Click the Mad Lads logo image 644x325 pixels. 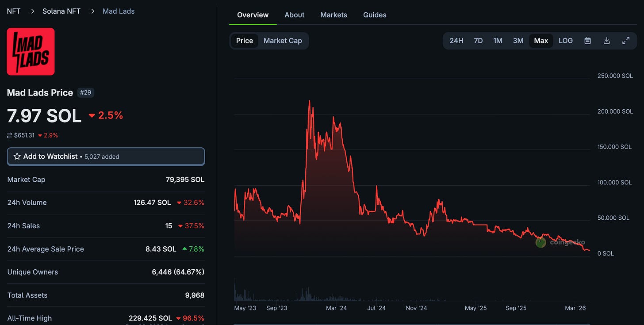click(x=31, y=52)
